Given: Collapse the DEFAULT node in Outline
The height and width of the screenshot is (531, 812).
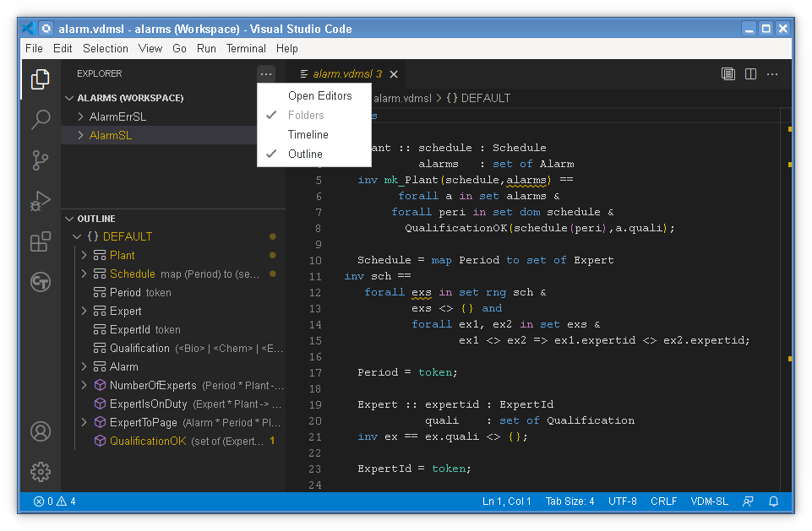Looking at the screenshot, I should coord(78,237).
